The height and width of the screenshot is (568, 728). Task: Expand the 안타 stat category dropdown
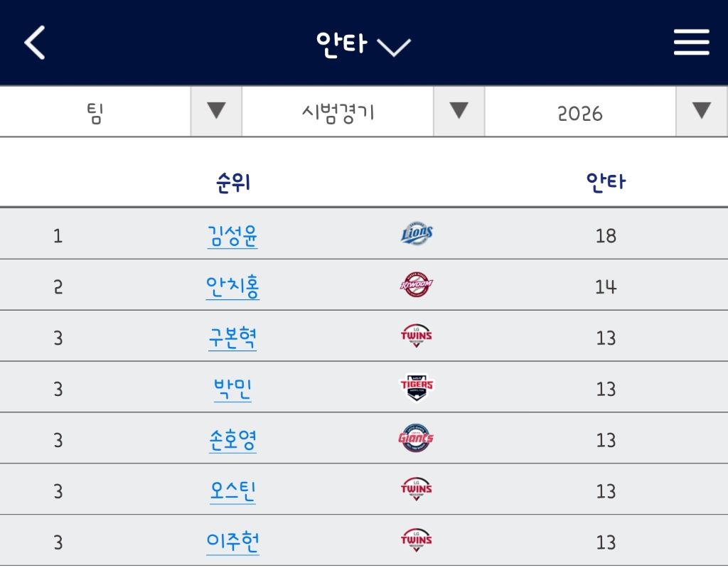click(x=363, y=44)
